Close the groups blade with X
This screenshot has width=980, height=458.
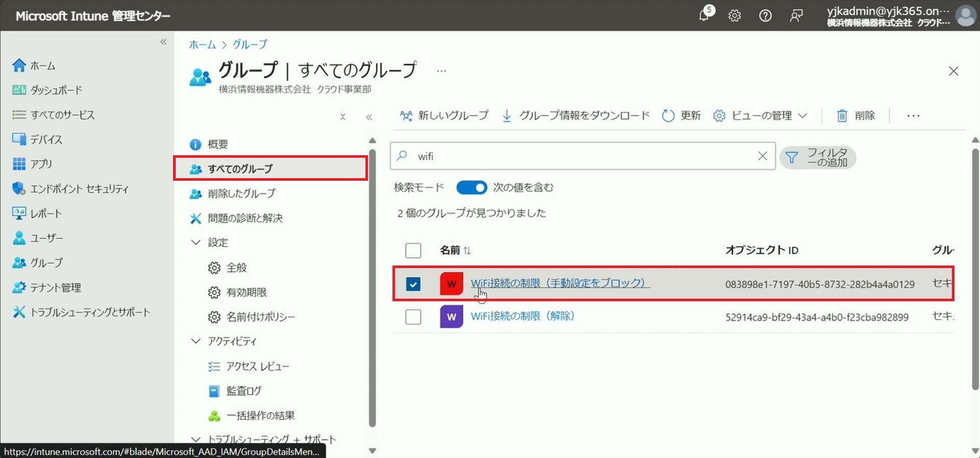tap(953, 71)
